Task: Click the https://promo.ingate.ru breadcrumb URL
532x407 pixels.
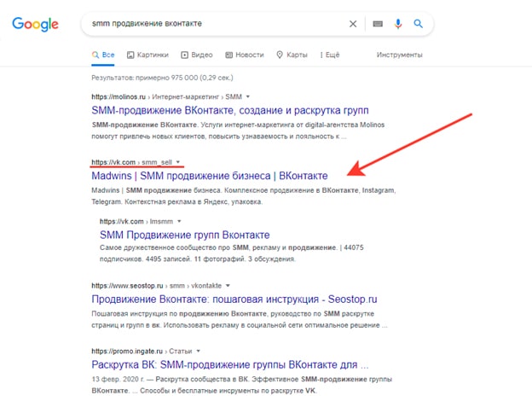Action: pos(127,351)
